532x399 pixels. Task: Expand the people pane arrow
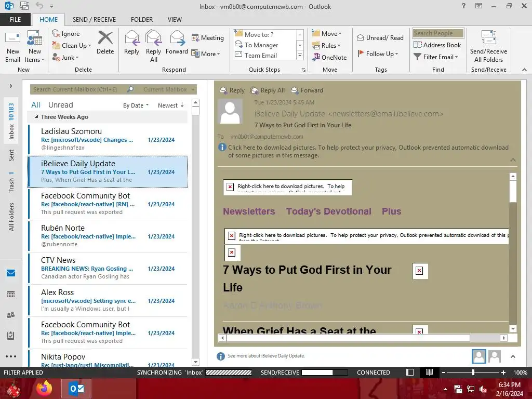point(513,356)
